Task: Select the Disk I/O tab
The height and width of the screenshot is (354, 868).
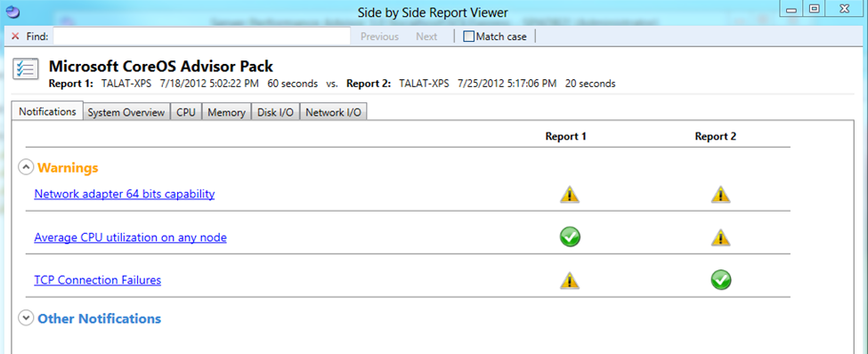Action: (275, 112)
